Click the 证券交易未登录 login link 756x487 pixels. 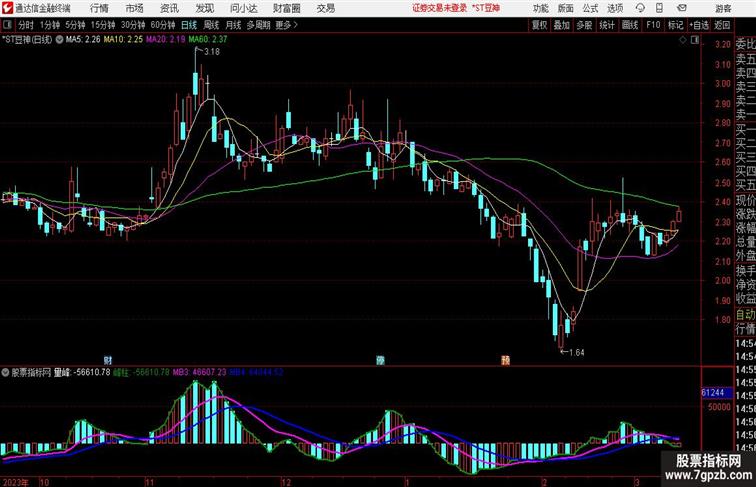tap(439, 8)
